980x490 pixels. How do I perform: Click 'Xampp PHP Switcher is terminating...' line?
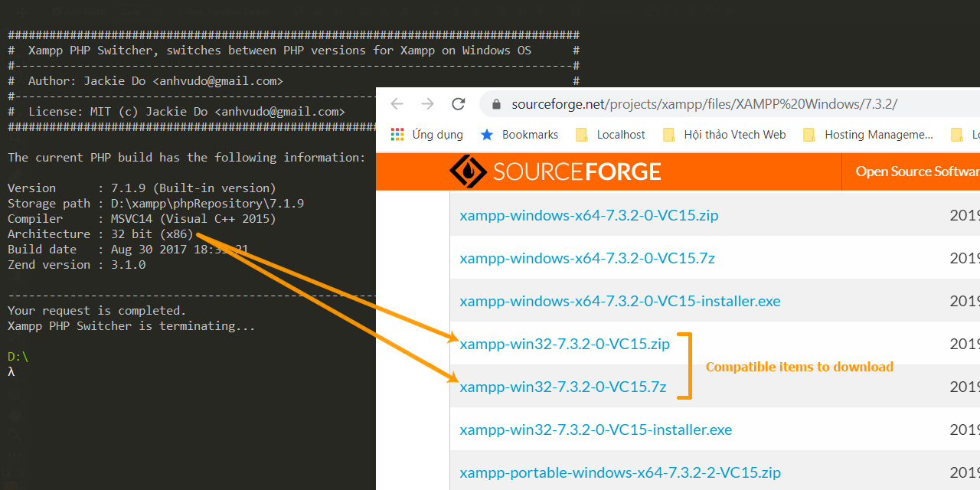(132, 326)
